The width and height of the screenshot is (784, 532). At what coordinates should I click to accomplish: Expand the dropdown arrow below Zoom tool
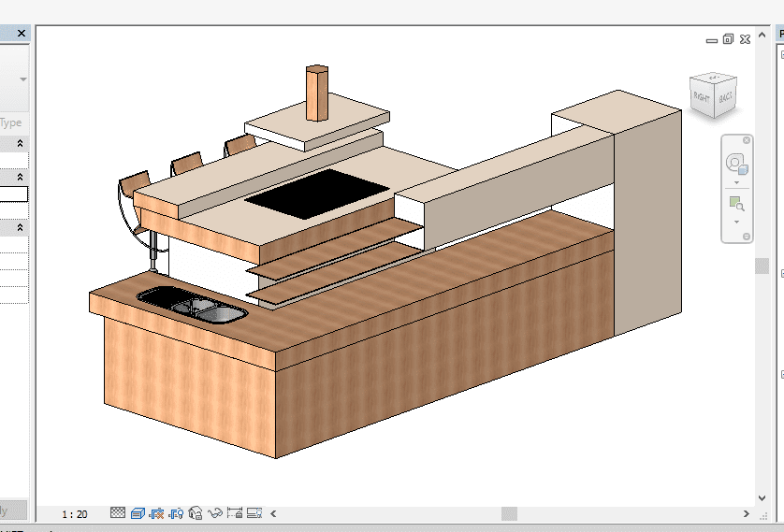(x=736, y=223)
